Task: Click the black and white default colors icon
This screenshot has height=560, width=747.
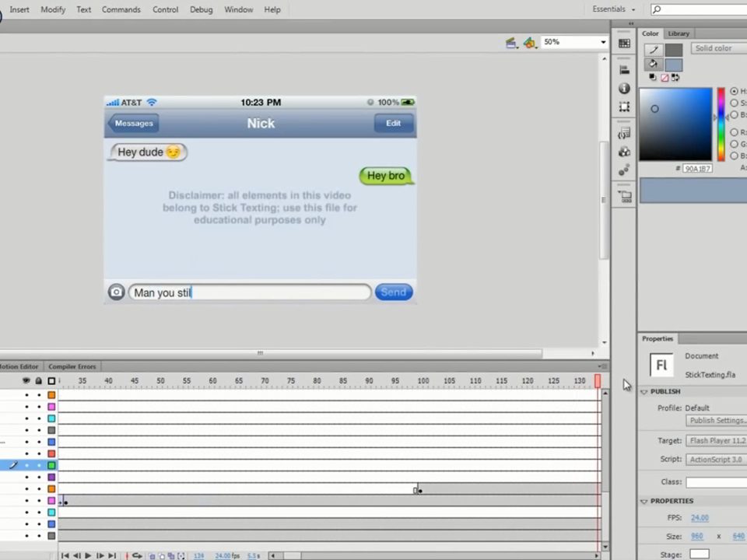Action: (x=653, y=77)
